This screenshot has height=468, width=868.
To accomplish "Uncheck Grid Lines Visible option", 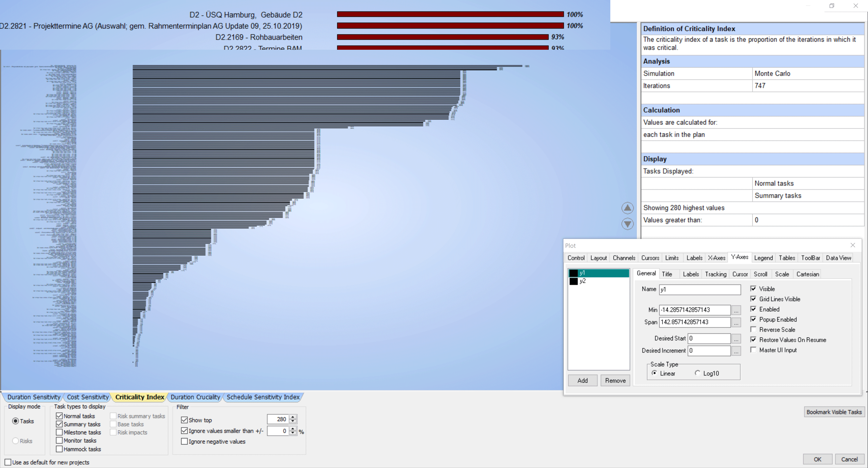I will [x=753, y=299].
